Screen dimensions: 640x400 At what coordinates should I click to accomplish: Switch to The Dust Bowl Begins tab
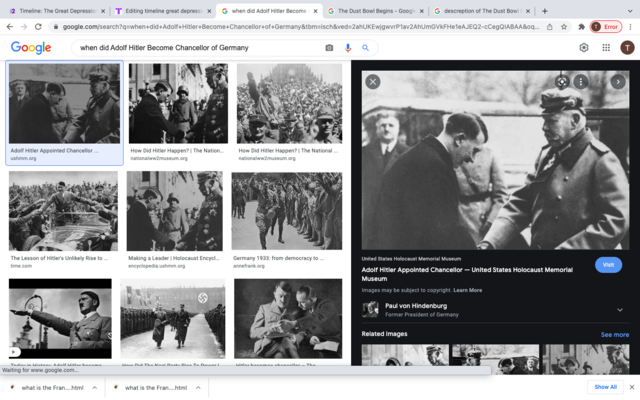click(x=376, y=11)
